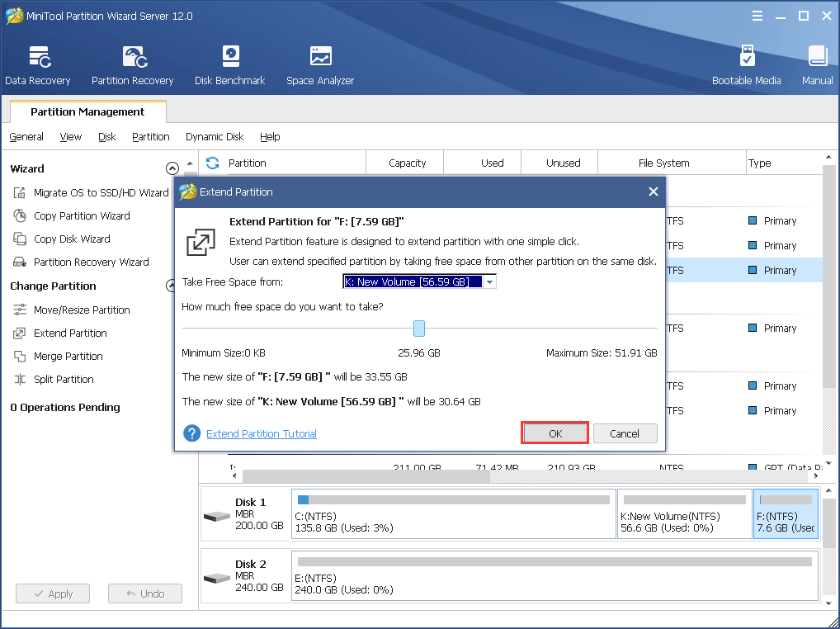Collapse the Wizard section
840x629 pixels.
[x=172, y=168]
